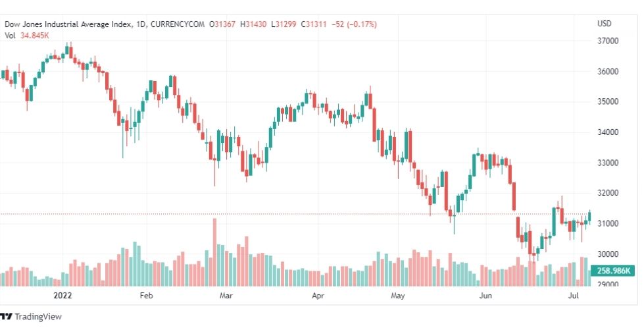Click the May time axis label
644x328 pixels.
[x=397, y=296]
